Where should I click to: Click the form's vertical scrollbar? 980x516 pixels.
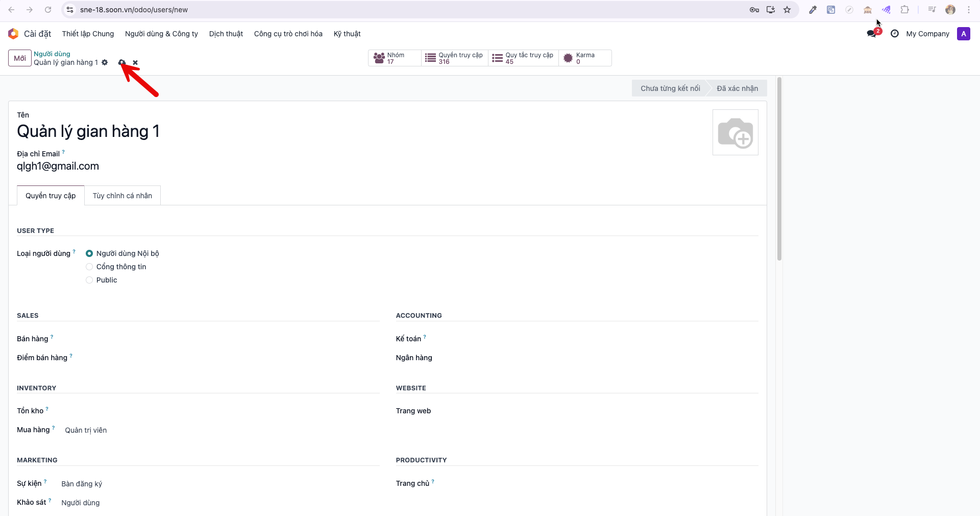click(x=779, y=169)
